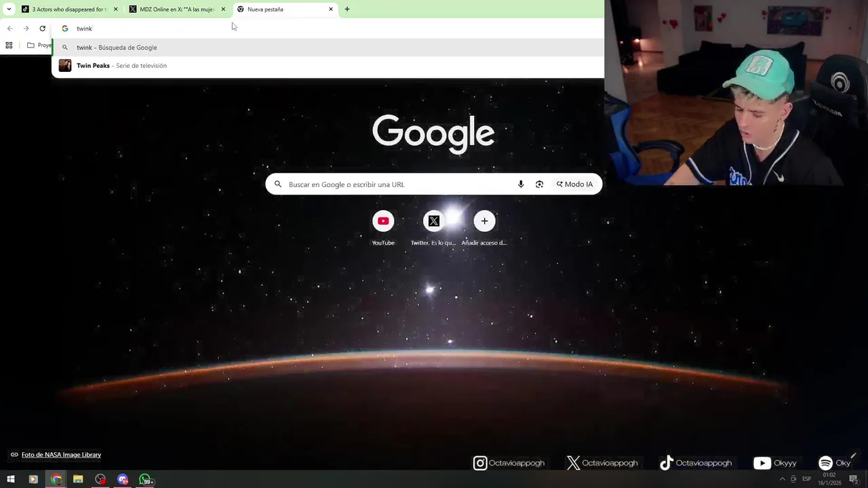
Task: Open the OBS Studio taskbar icon
Action: pyautogui.click(x=100, y=480)
